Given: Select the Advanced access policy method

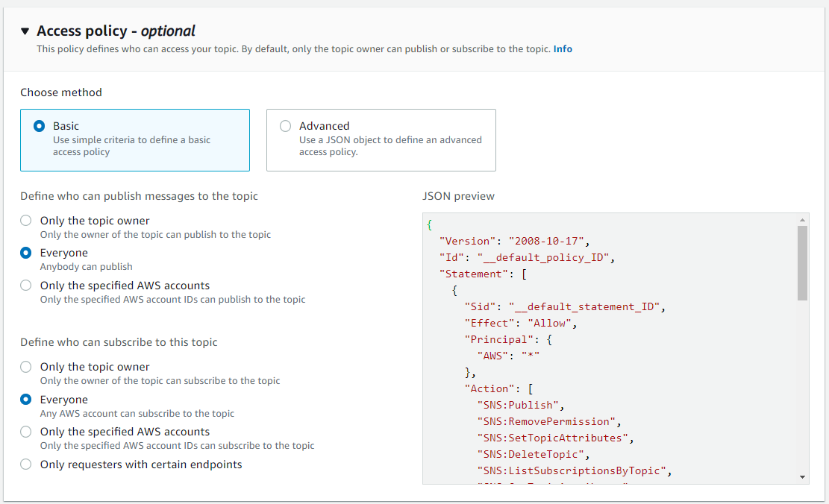Looking at the screenshot, I should pyautogui.click(x=284, y=126).
